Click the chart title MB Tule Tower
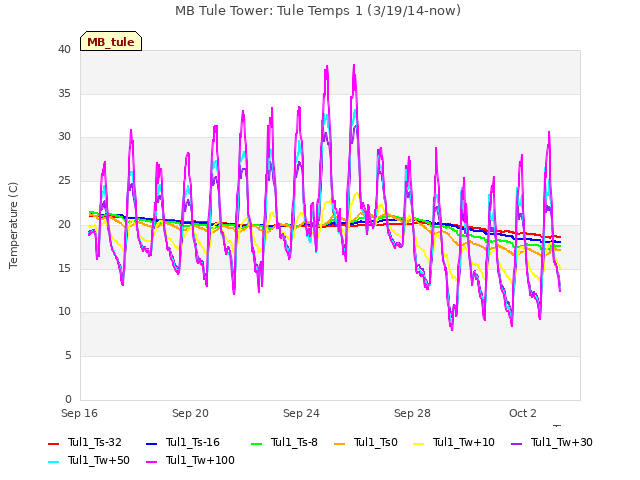The image size is (640, 480). [318, 11]
